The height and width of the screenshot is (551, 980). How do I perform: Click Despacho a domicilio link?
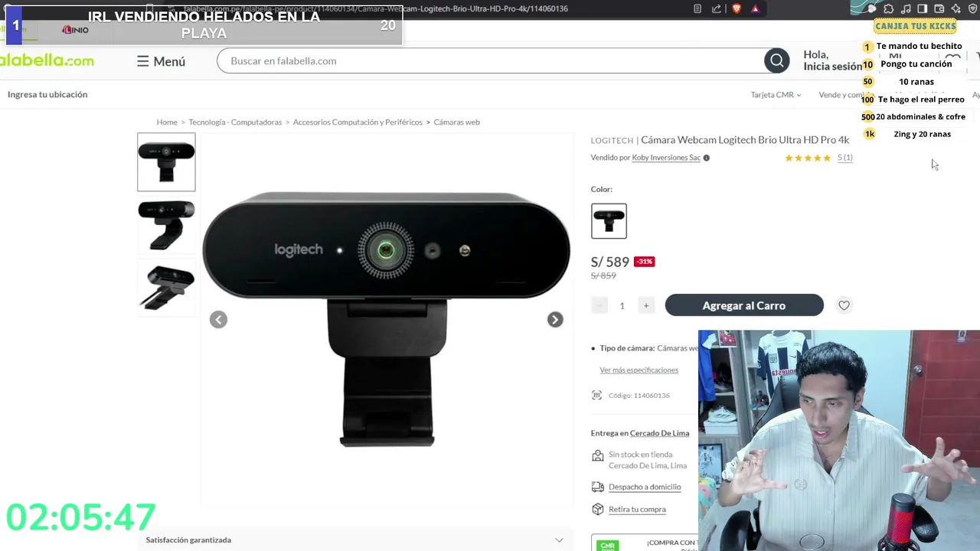point(645,487)
